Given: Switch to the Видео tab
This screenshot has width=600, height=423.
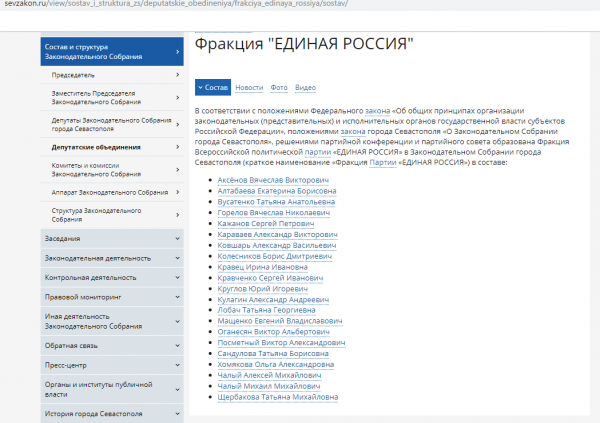Looking at the screenshot, I should click(x=305, y=88).
